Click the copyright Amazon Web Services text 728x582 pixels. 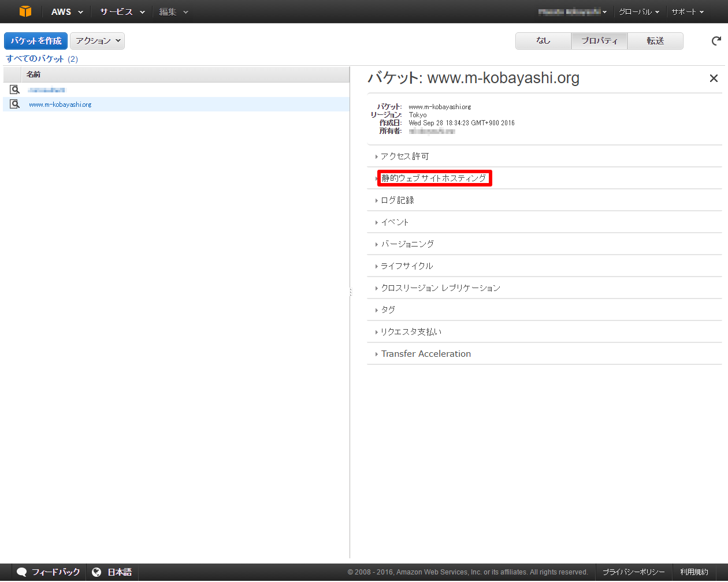pos(467,572)
